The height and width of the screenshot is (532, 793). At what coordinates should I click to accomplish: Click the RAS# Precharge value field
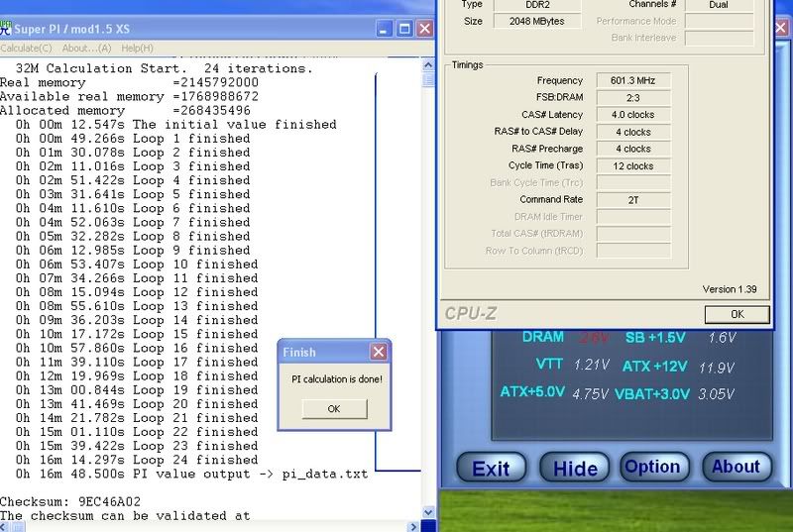[633, 149]
